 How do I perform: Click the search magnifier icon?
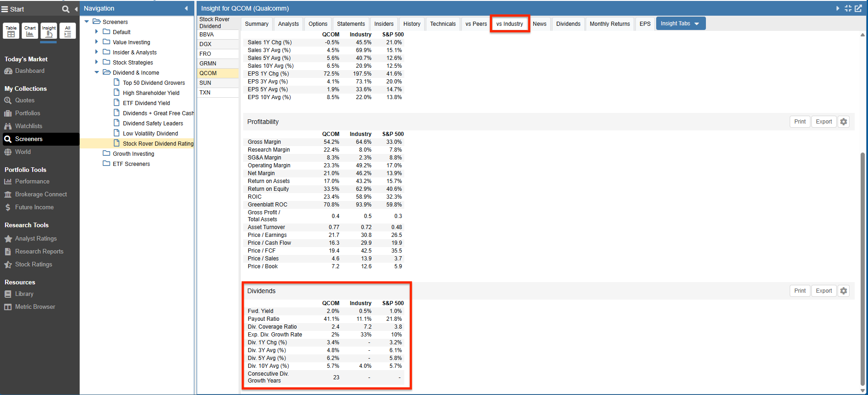point(65,9)
